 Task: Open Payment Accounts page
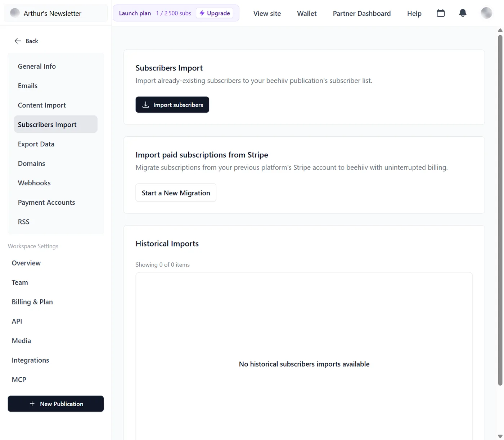pyautogui.click(x=55, y=202)
